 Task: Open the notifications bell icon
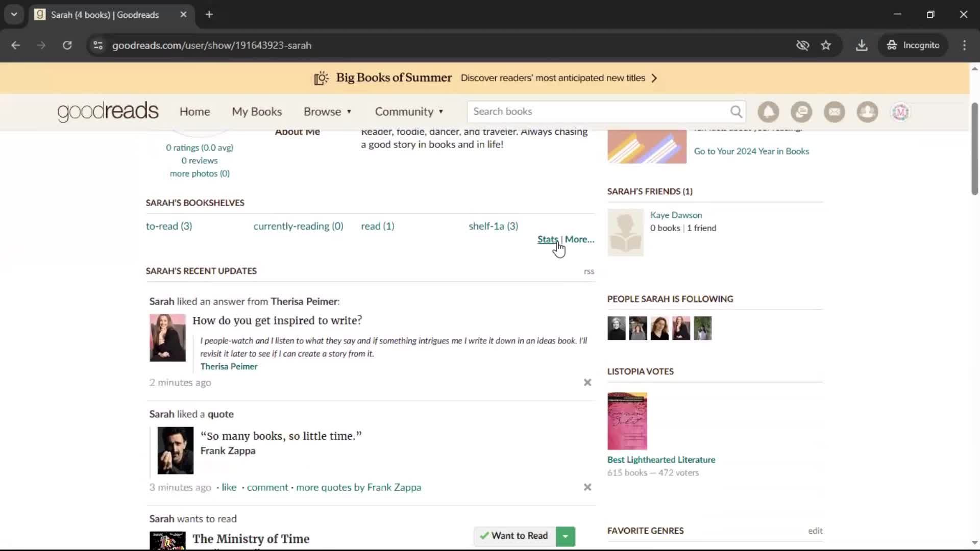[x=768, y=112]
